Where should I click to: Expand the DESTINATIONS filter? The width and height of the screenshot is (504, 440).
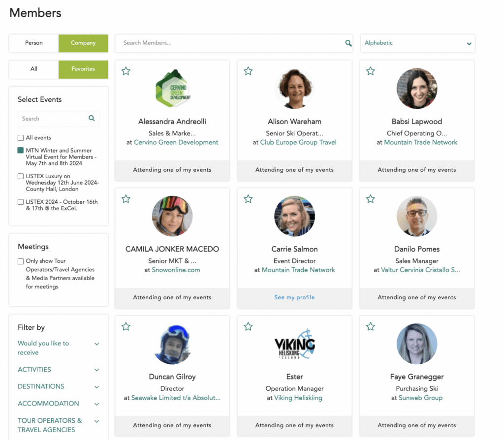click(58, 386)
